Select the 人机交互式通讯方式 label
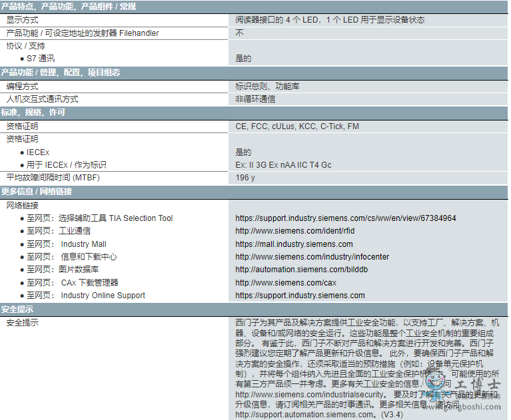 (42, 99)
